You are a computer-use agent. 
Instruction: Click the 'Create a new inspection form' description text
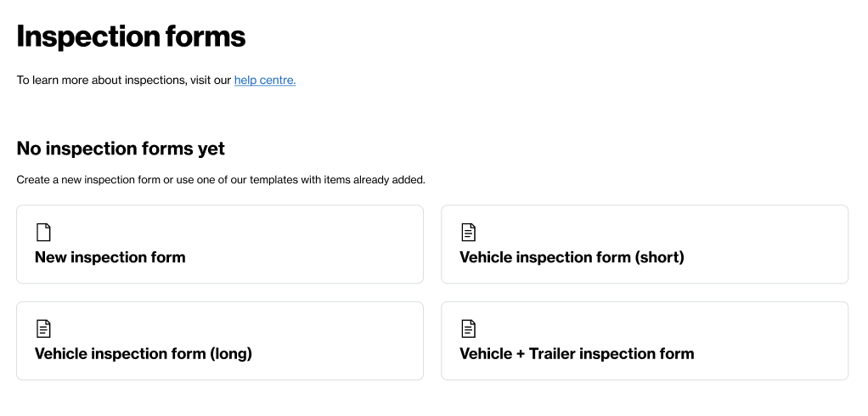(221, 180)
